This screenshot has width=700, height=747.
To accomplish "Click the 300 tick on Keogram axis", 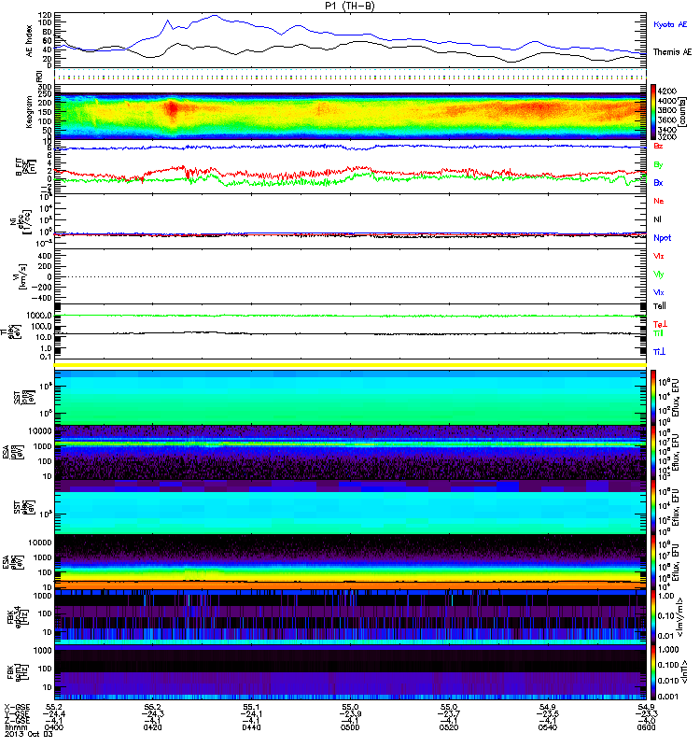I will click(x=45, y=87).
